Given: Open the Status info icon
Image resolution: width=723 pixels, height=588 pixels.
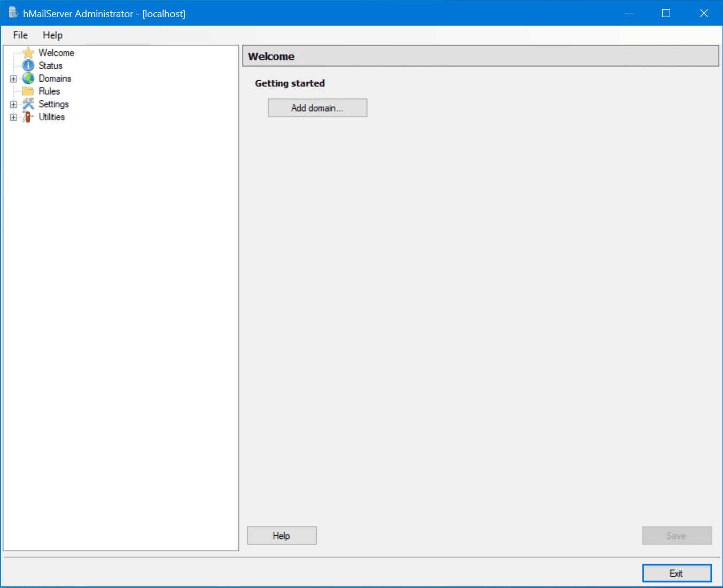Looking at the screenshot, I should click(28, 65).
